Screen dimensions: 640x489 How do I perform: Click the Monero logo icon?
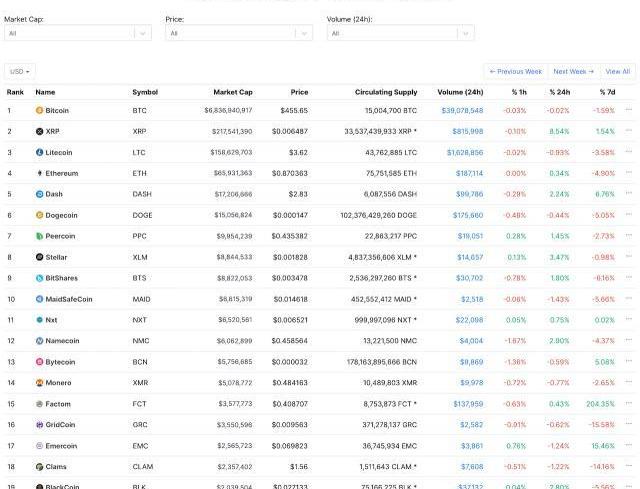coord(40,383)
